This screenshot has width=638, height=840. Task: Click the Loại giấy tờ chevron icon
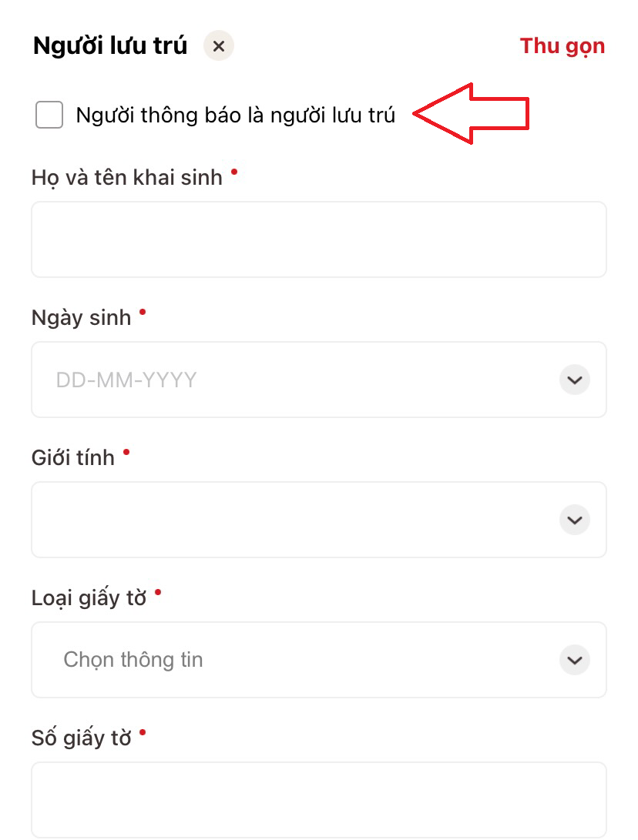pos(575,660)
